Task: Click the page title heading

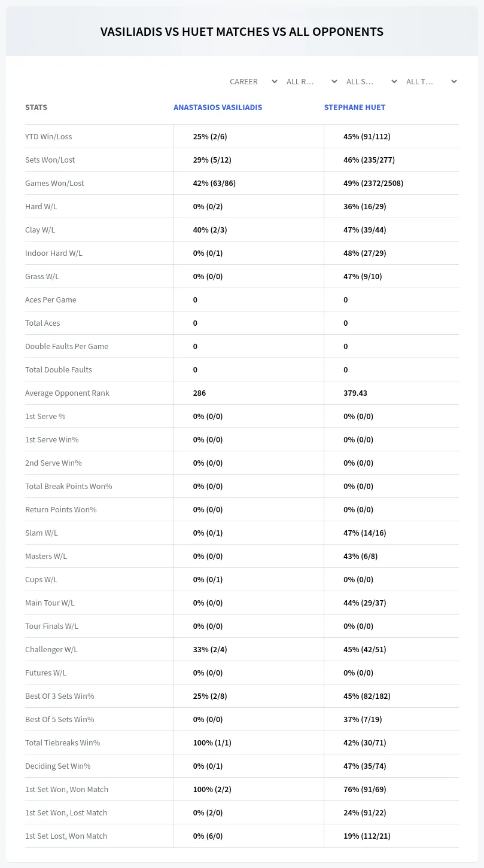Action: 242,32
